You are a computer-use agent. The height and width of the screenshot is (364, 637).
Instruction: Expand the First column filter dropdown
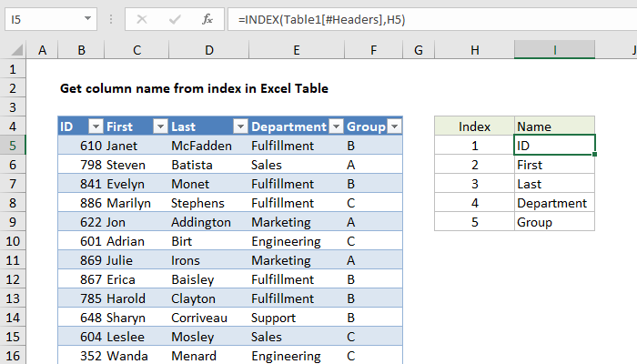click(x=160, y=127)
